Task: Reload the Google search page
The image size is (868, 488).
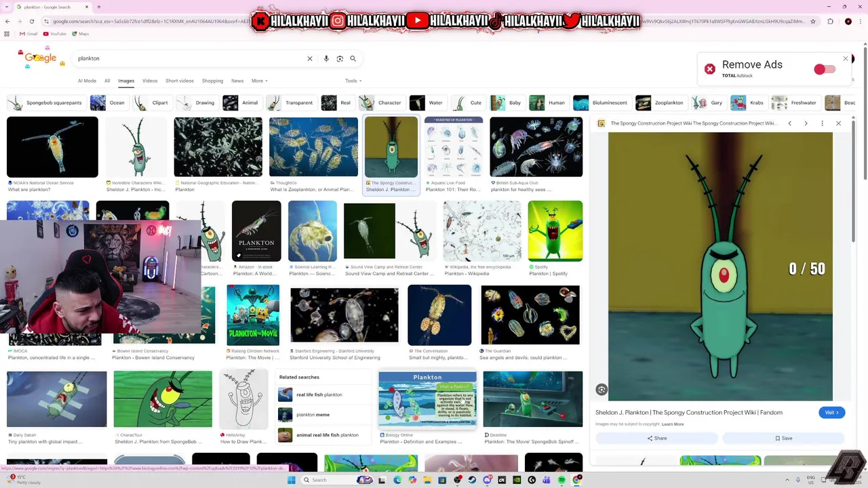Action: [x=31, y=21]
